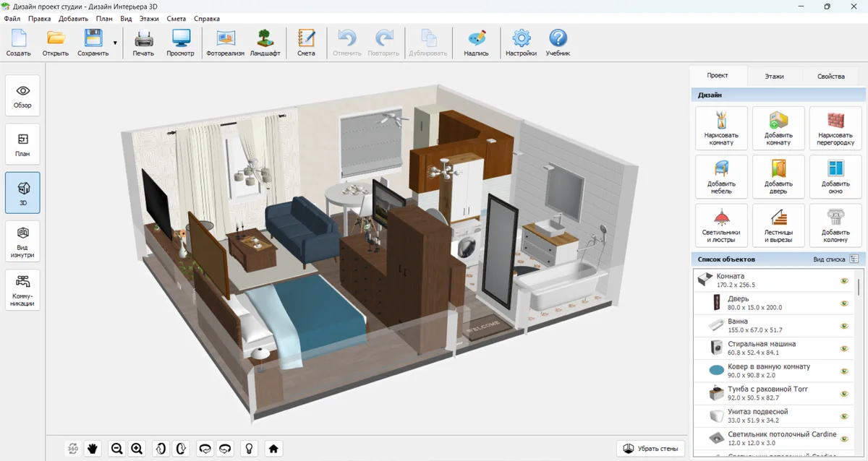
Task: Open Просмотр monitor icon in toolbar
Action: tap(180, 43)
